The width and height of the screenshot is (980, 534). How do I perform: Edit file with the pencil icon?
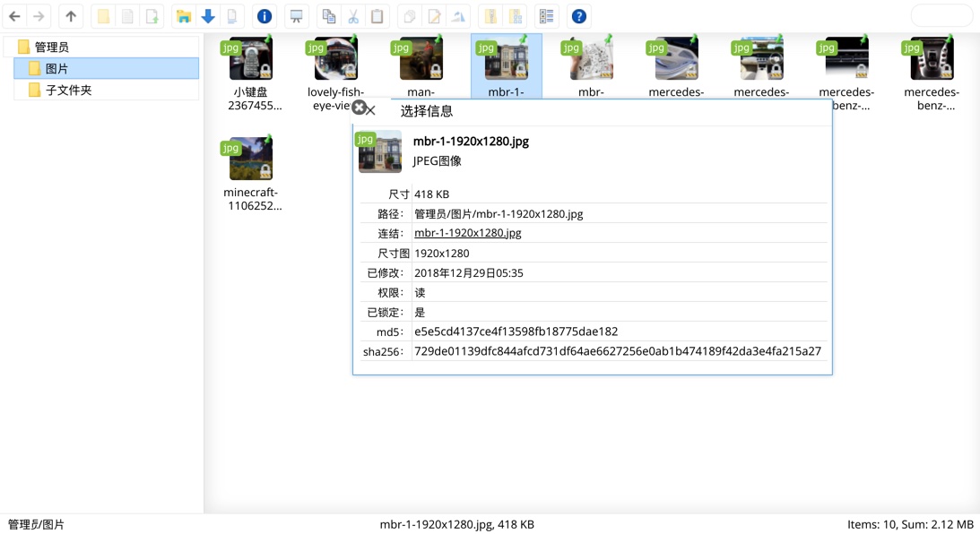click(434, 16)
